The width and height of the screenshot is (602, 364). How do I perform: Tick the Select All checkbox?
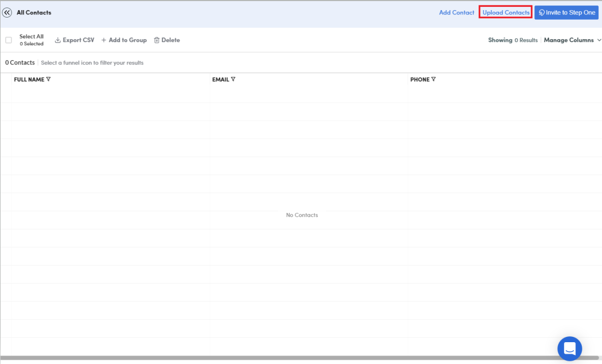click(9, 40)
